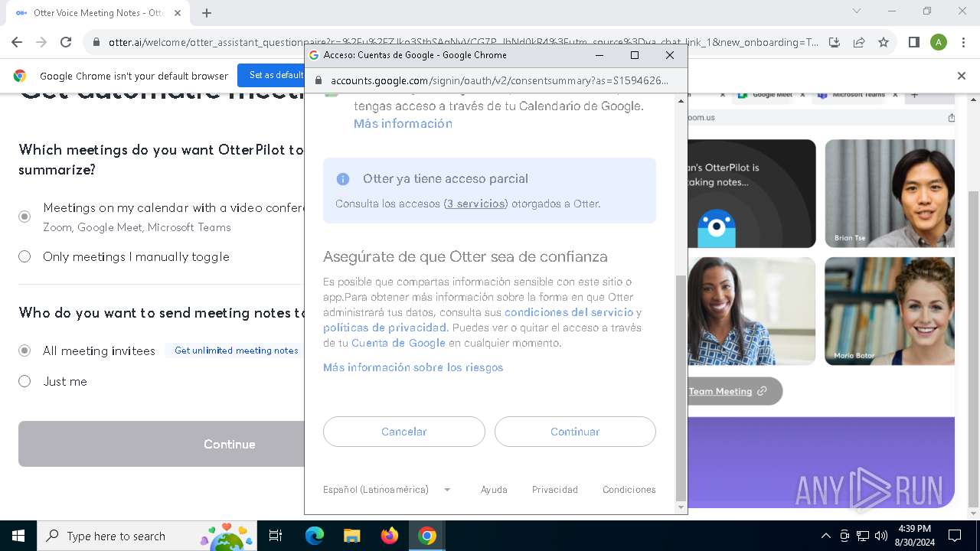The image size is (980, 551).
Task: Click the site info lock icon for otter.ai
Action: 96,42
